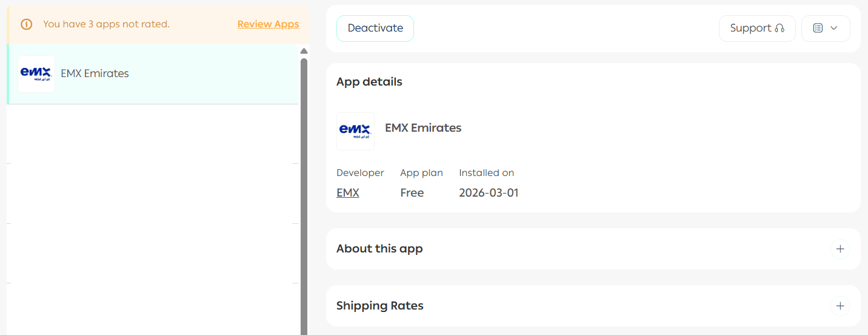Click the list icon in the top-right menu
Viewport: 868px width, 335px height.
click(818, 28)
